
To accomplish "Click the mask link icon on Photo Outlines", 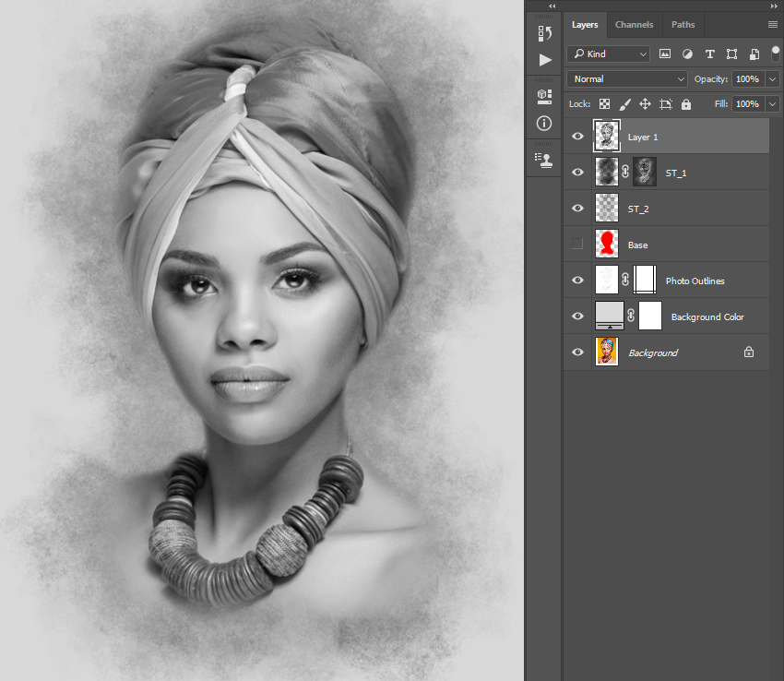I will click(625, 280).
